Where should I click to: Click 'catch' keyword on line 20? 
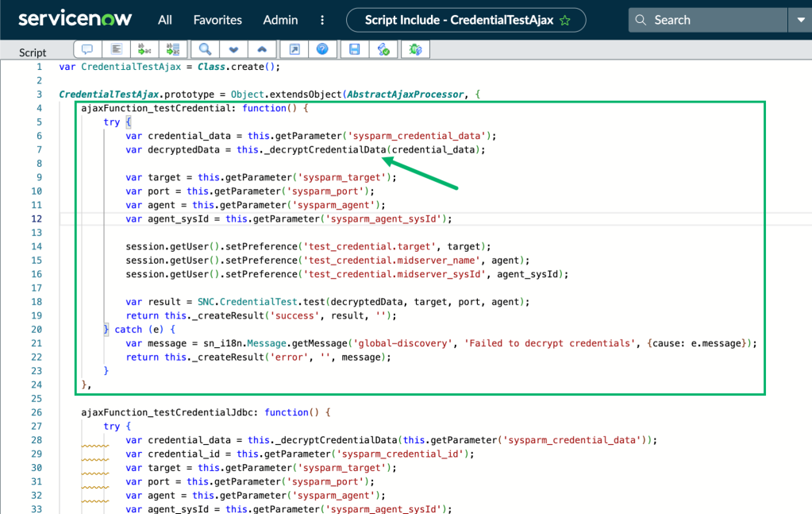pyautogui.click(x=129, y=330)
